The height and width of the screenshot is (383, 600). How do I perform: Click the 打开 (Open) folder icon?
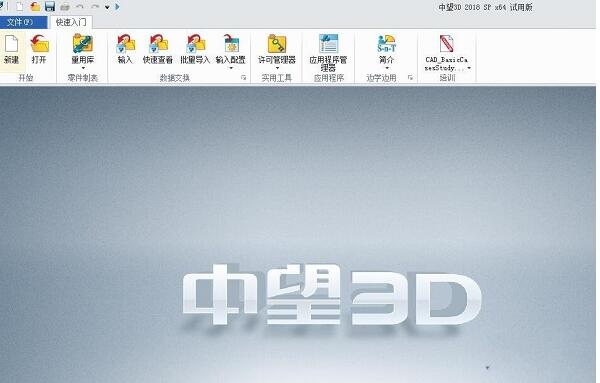pos(39,44)
